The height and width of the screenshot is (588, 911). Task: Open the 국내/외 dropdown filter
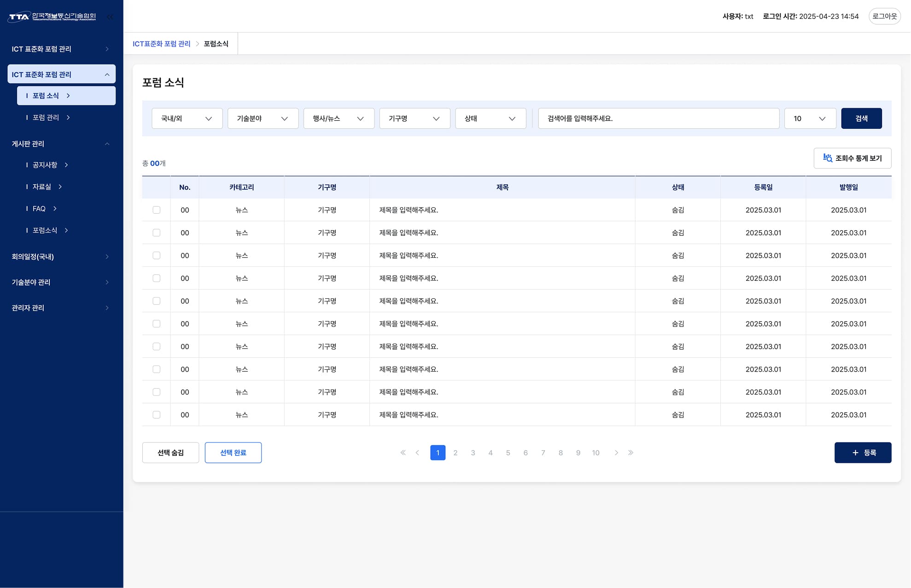187,118
